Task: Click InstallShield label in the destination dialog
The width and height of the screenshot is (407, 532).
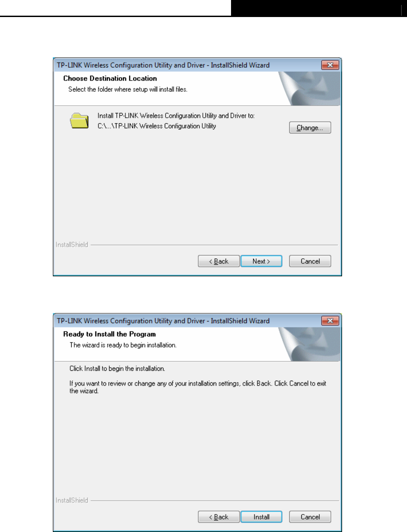Action: [72, 245]
